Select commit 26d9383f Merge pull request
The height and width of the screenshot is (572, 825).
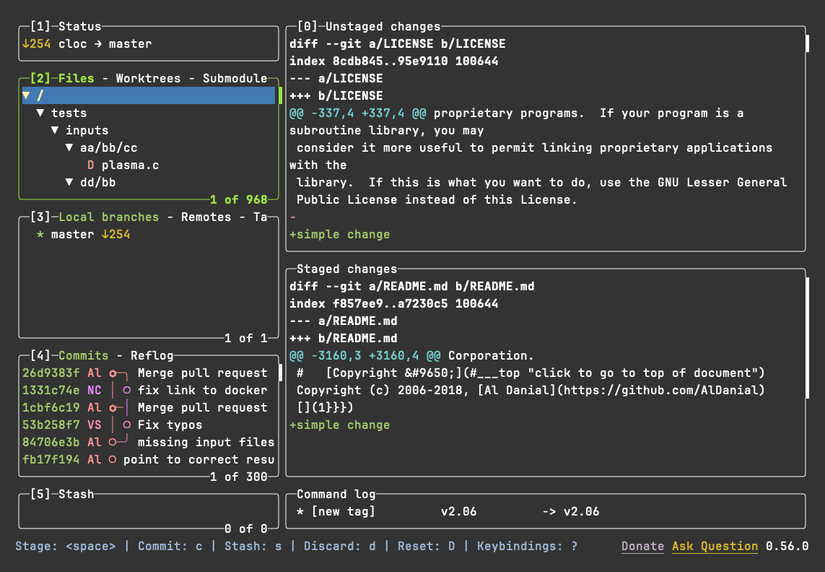[x=148, y=373]
